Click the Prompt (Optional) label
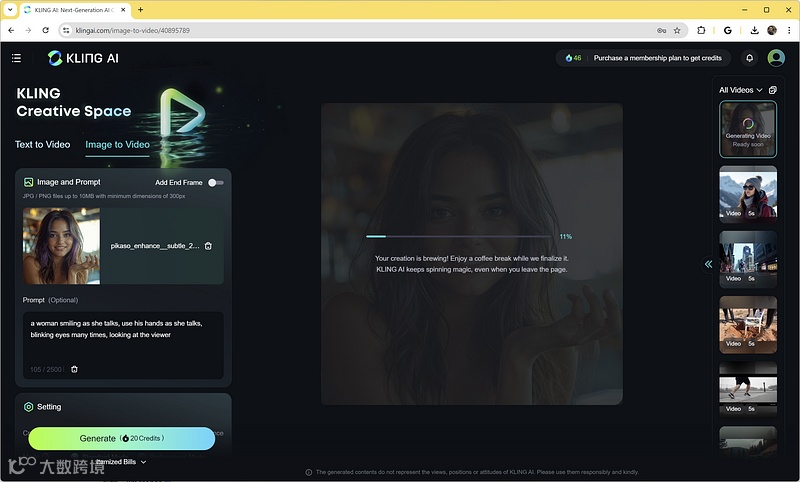Image resolution: width=800 pixels, height=482 pixels. 51,300
